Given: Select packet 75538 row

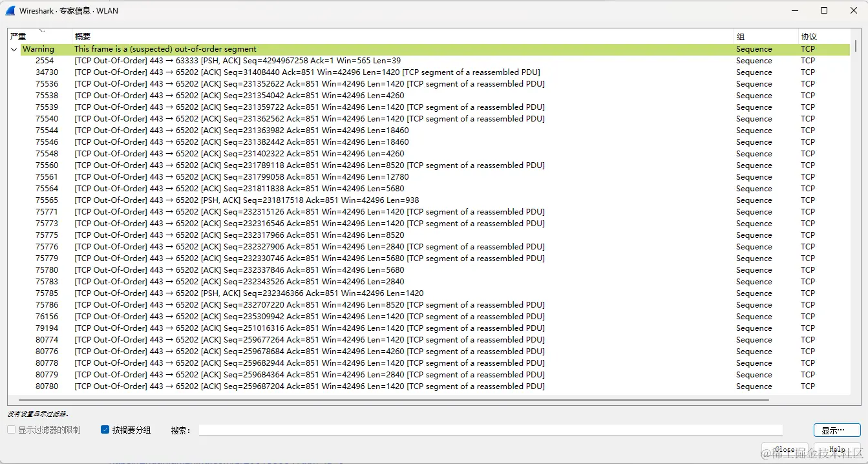Looking at the screenshot, I should [429, 96].
